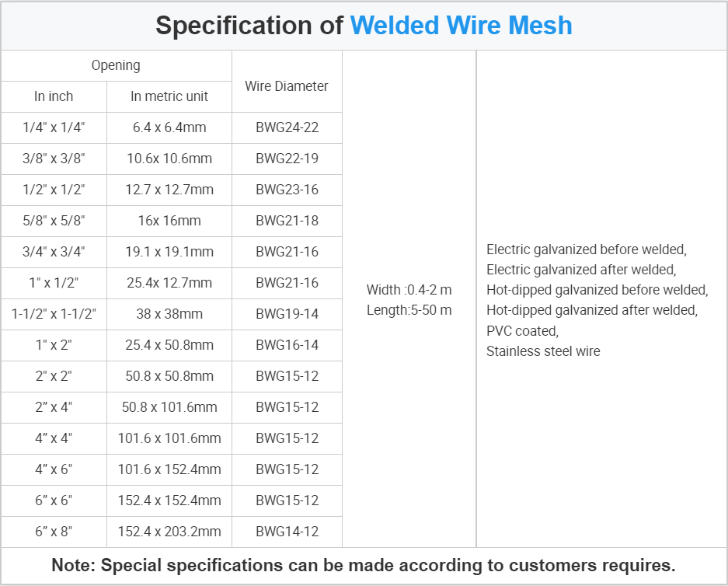
Task: Click the 1/4" x 1/4" opening cell
Action: (x=54, y=127)
